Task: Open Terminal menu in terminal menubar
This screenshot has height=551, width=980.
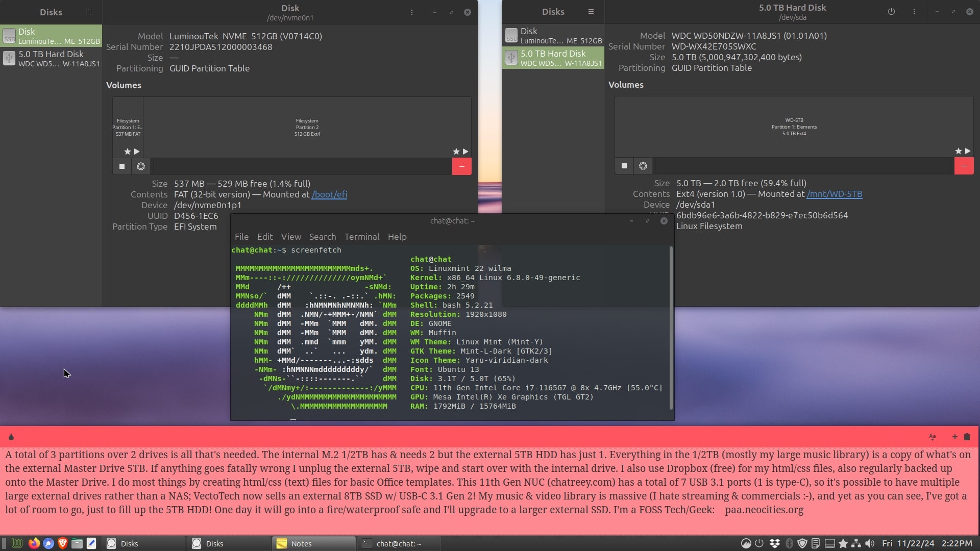Action: click(x=361, y=237)
